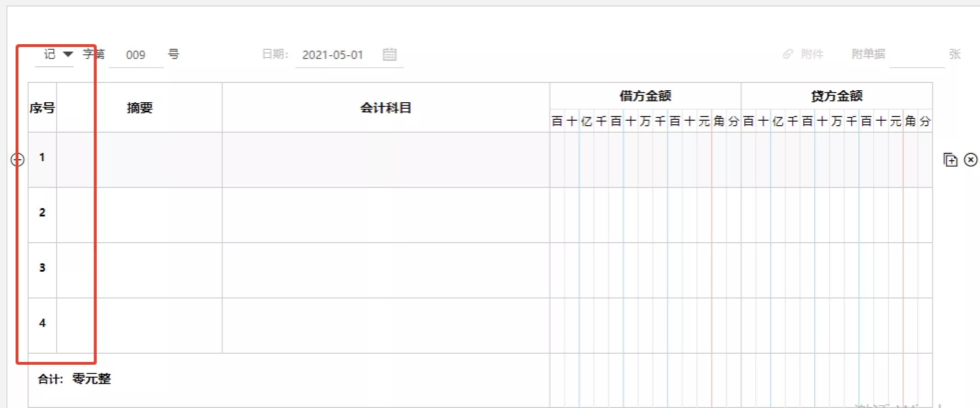Viewport: 980px width, 408px height.
Task: Select the 贷方金额 cell in row 2
Action: (837, 215)
